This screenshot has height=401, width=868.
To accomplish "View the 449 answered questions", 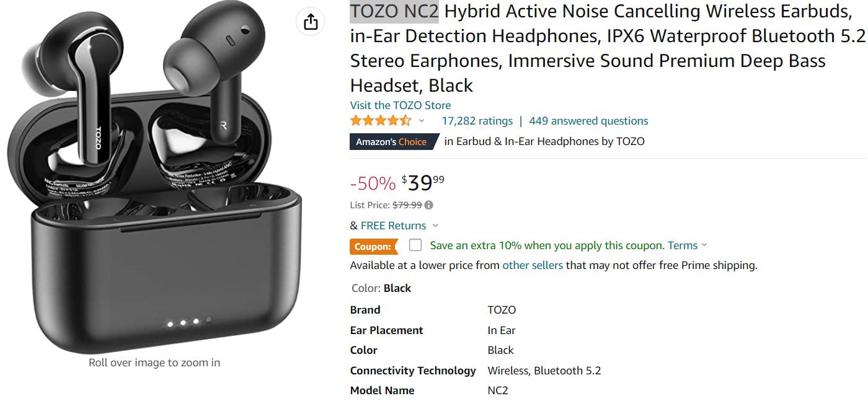I will [x=588, y=121].
